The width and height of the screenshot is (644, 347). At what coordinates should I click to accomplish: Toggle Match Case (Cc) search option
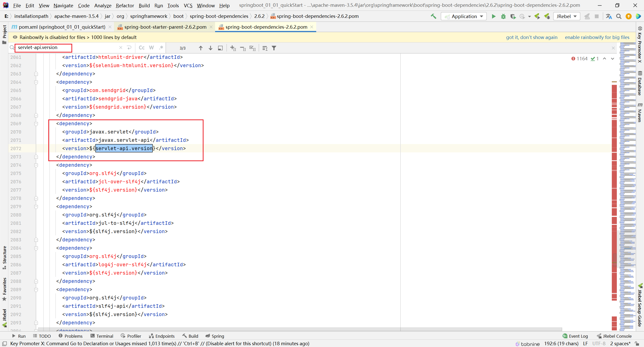point(142,48)
